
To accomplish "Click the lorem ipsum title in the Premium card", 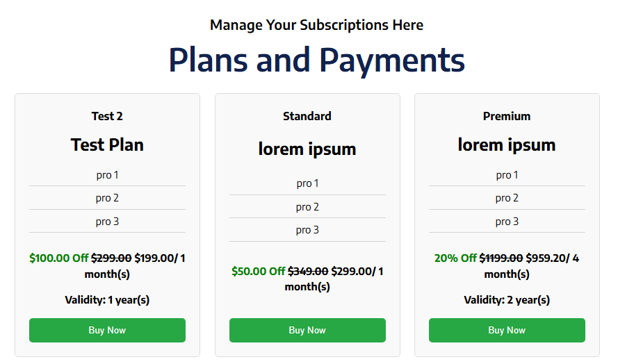I will 507,144.
